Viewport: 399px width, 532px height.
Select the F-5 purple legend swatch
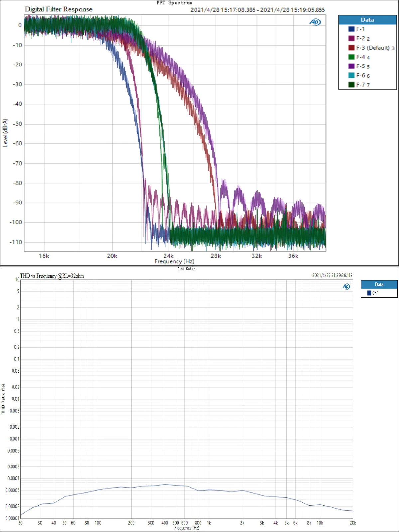[x=351, y=66]
